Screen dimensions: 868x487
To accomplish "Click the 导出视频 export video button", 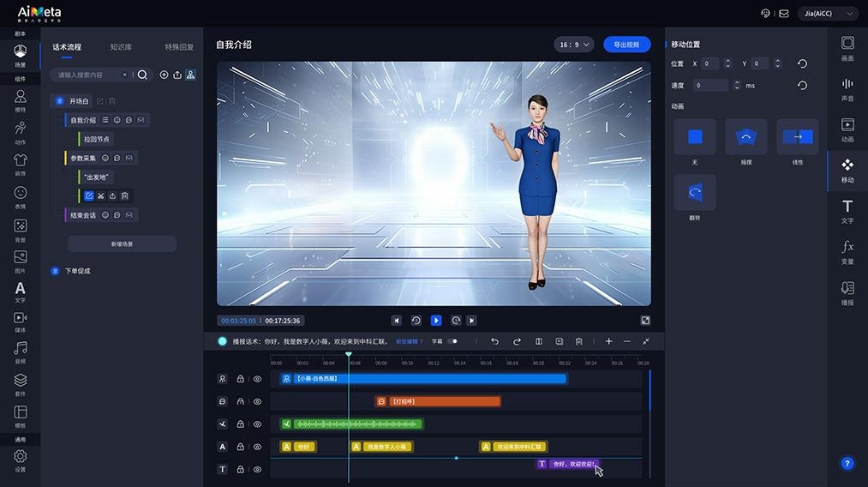I will 626,45.
